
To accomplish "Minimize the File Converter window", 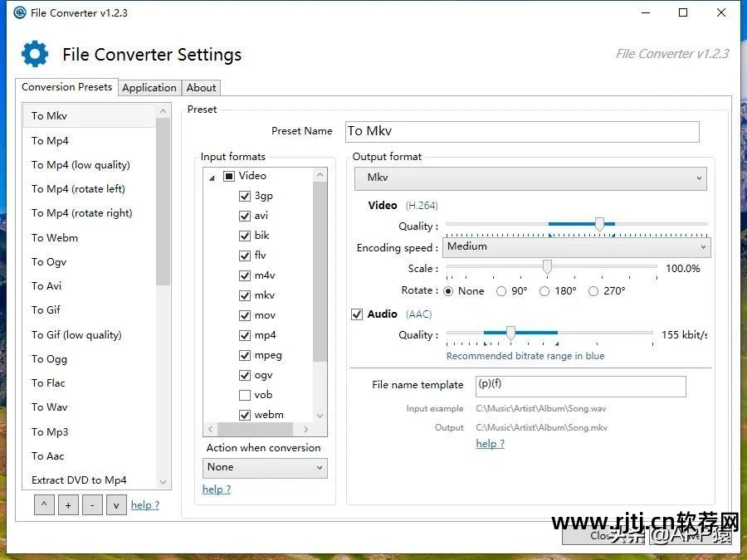I will (x=646, y=12).
